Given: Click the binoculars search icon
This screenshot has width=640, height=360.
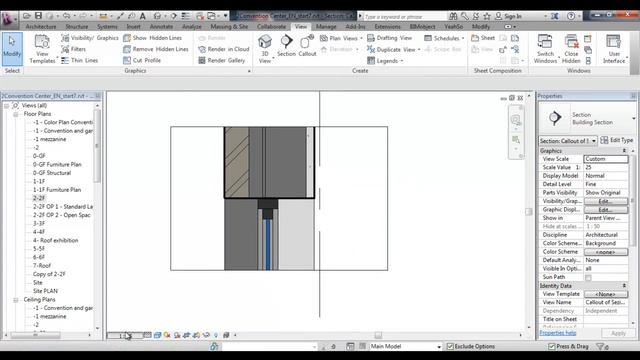Looking at the screenshot, I should pyautogui.click(x=453, y=16).
